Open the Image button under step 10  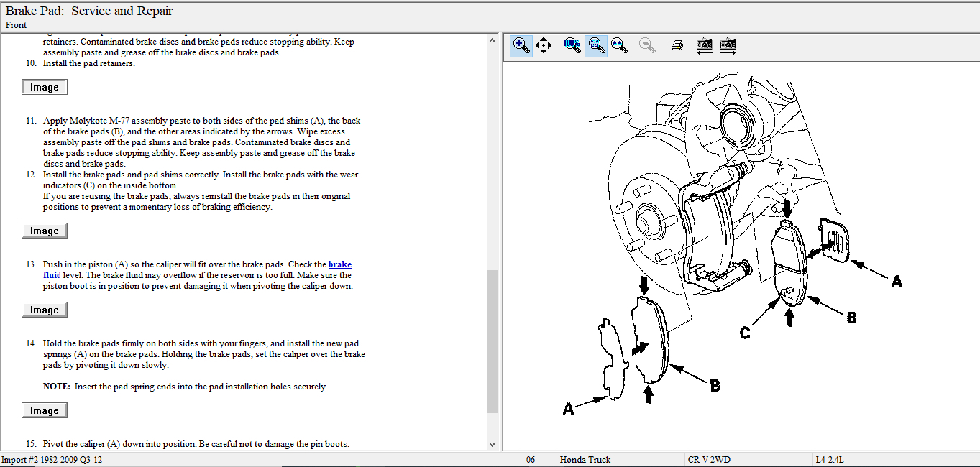[45, 88]
